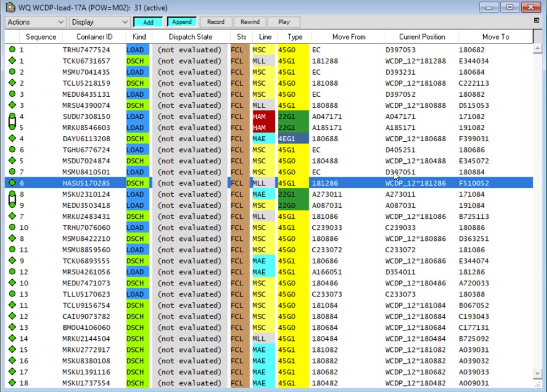The width and height of the screenshot is (547, 392).
Task: Click the circle icon for MRSU4261056
Action: point(12,272)
